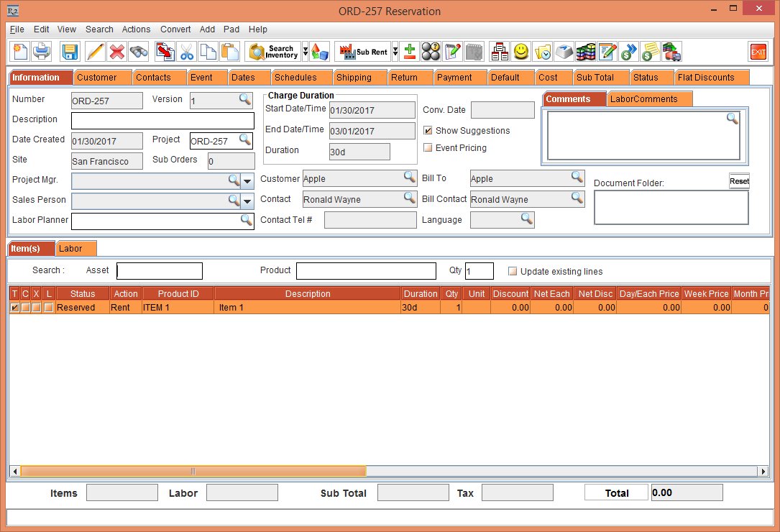Click the Print icon in toolbar
This screenshot has height=532, width=780.
coord(42,52)
